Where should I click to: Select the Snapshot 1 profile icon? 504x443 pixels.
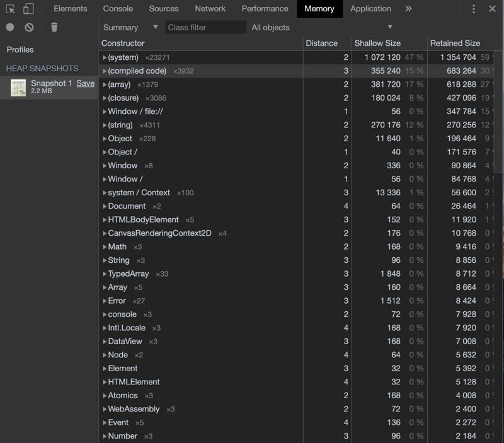(18, 88)
